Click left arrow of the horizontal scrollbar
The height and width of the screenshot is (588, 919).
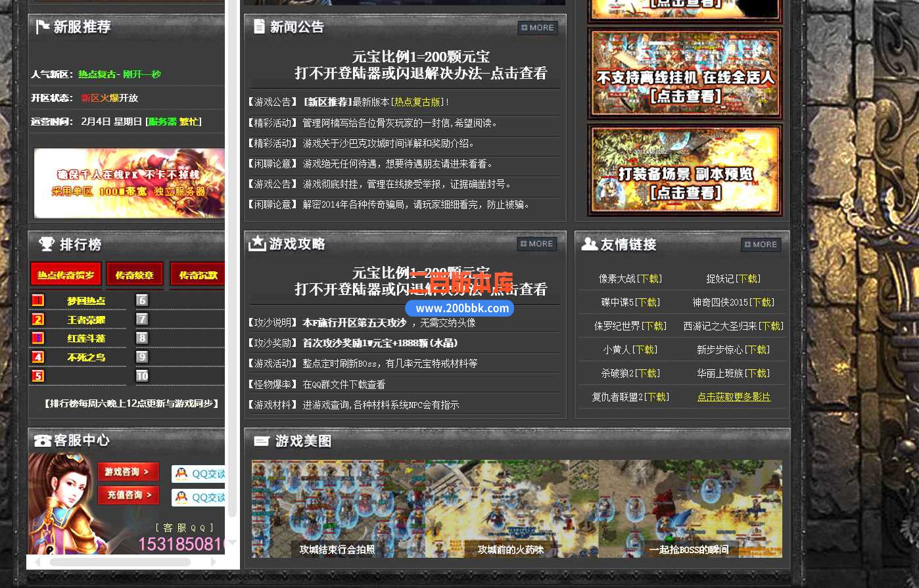pos(37,562)
